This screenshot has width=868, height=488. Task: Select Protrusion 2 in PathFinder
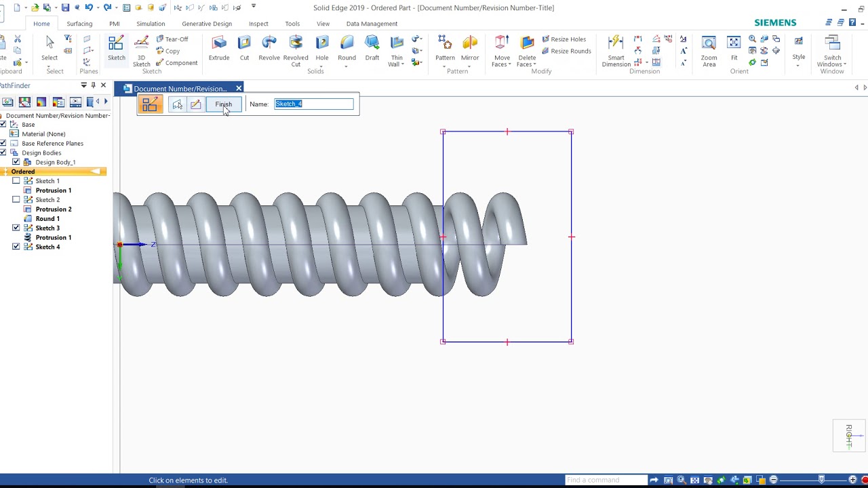tap(54, 209)
